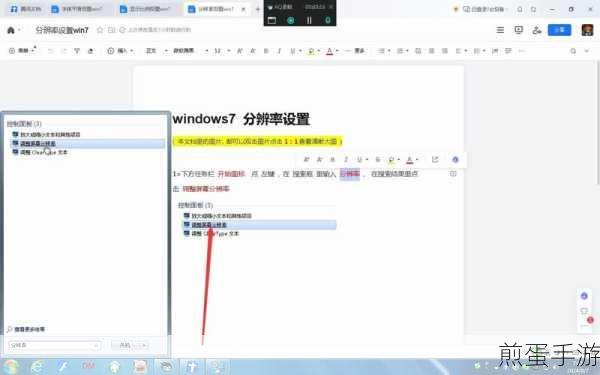Open the bullet list dropdown in toolbar

point(383,51)
